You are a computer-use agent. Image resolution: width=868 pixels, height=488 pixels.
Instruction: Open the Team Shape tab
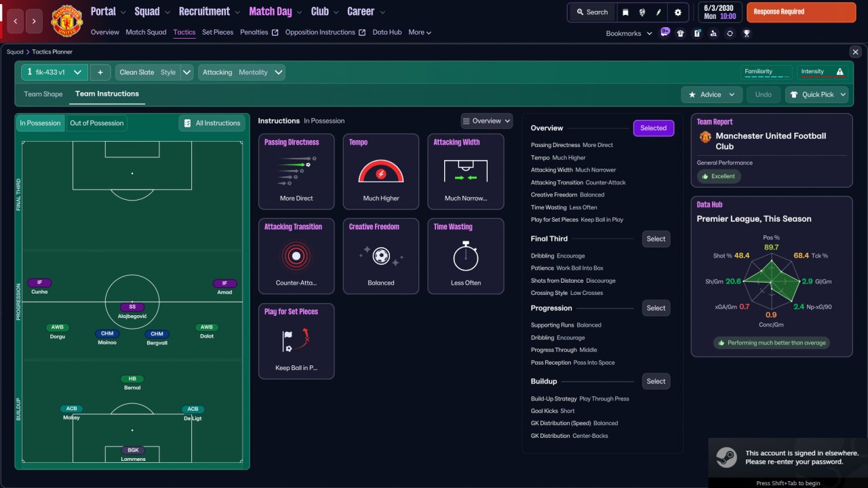coord(43,94)
